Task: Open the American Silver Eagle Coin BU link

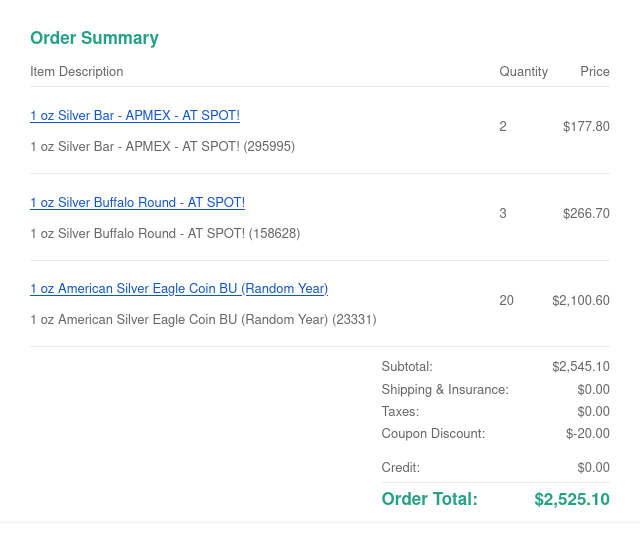Action: 179,288
